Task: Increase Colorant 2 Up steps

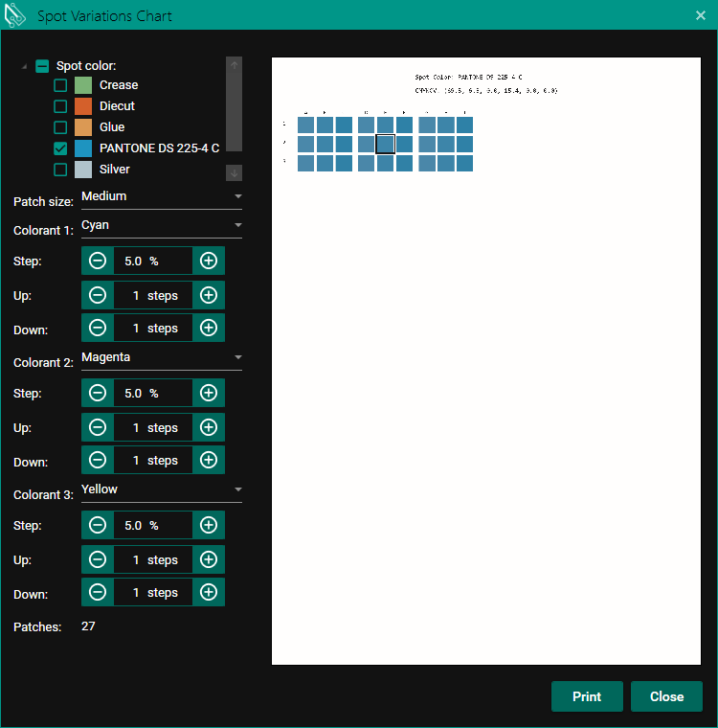Action: tap(209, 427)
